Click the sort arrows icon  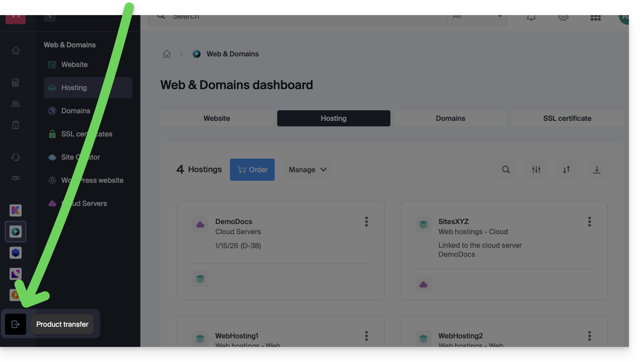567,170
